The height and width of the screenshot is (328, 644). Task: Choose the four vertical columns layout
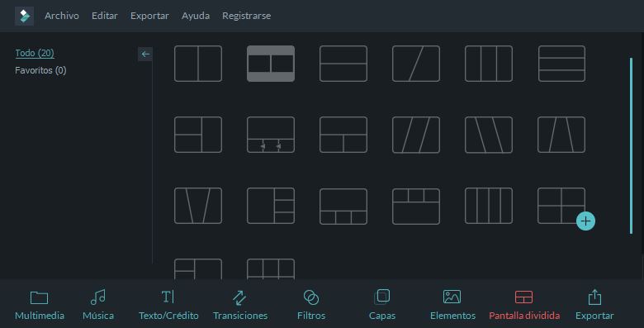point(489,206)
